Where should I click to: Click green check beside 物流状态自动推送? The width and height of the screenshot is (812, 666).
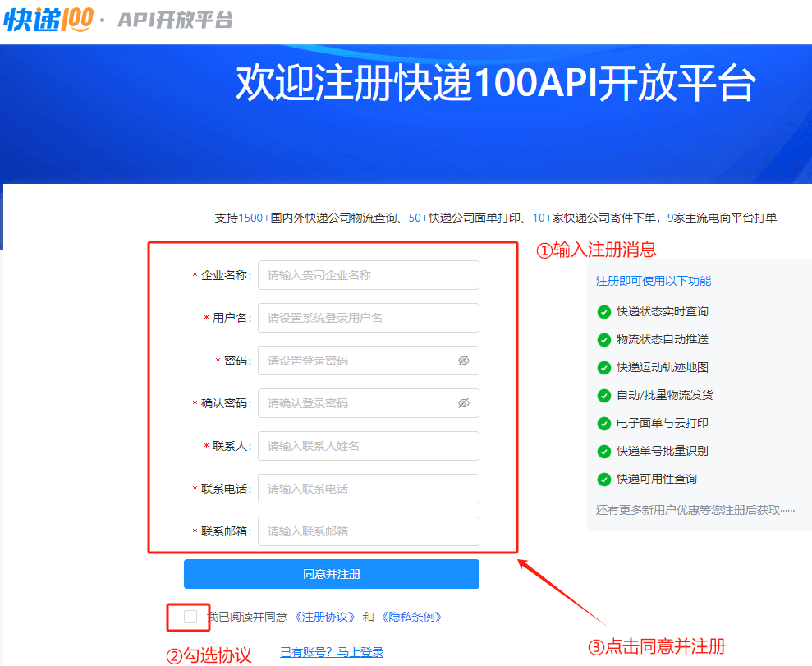pyautogui.click(x=604, y=340)
